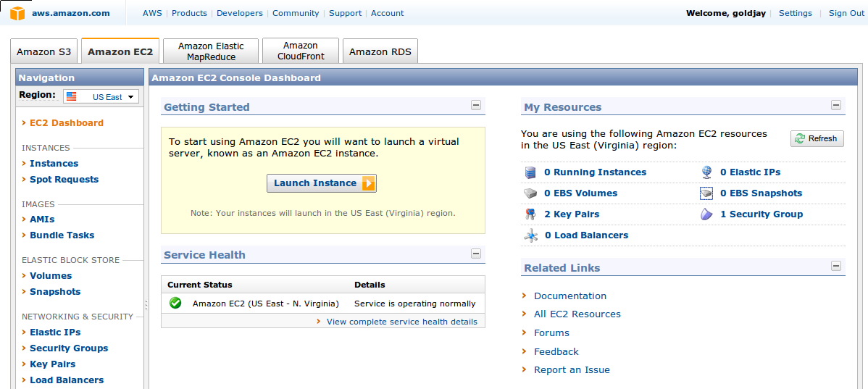Click the AWS orange cube logo
The image size is (868, 389).
click(x=17, y=13)
